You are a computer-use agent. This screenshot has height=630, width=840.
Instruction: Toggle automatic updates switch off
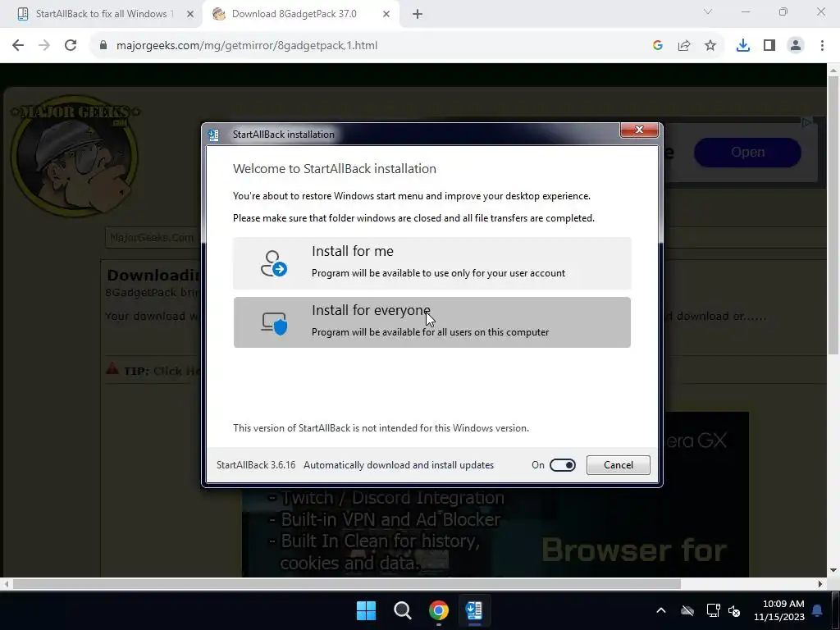[563, 465]
